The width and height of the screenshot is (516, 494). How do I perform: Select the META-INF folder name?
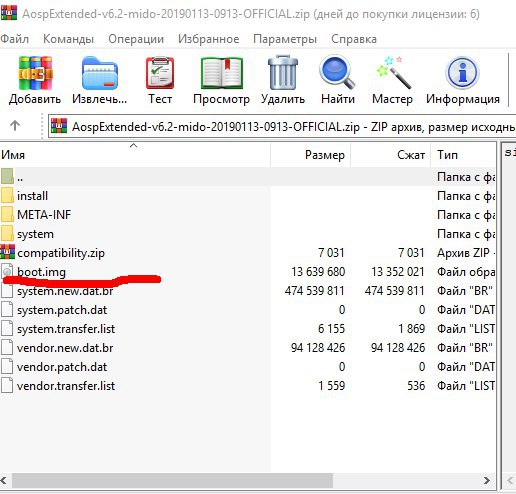point(44,215)
